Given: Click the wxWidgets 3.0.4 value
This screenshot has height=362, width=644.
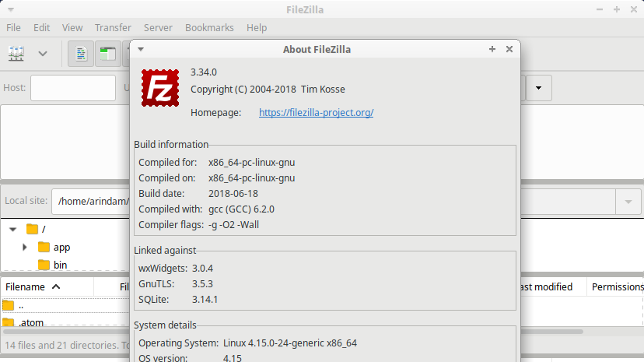Looking at the screenshot, I should tap(202, 269).
